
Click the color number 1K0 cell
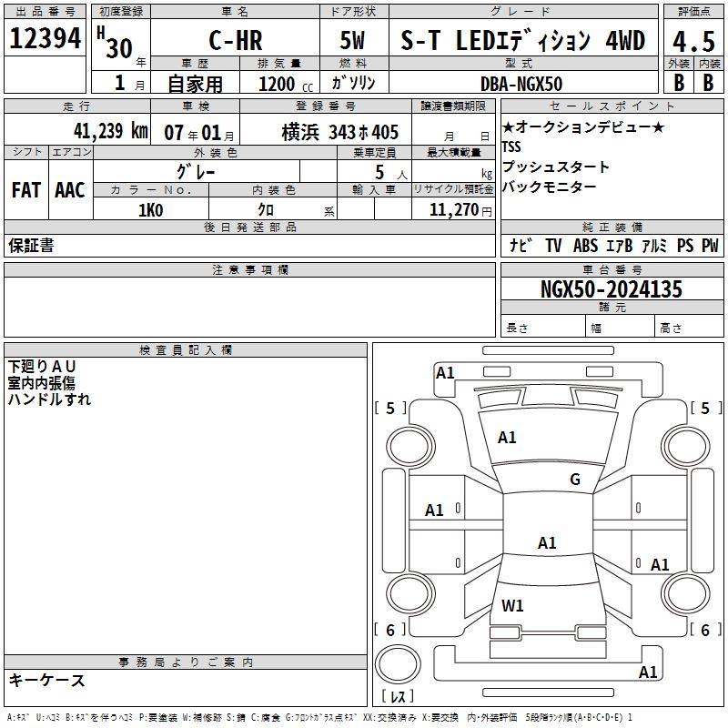pyautogui.click(x=150, y=209)
